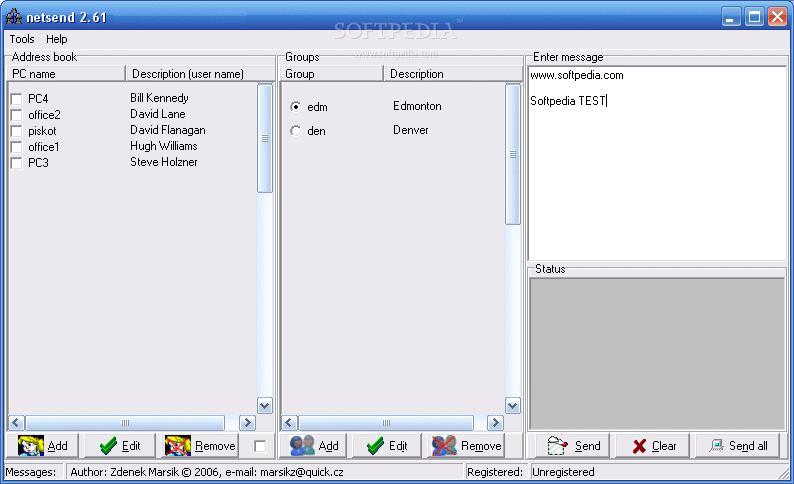Click Address book vertical scrollbar thumb
The width and height of the screenshot is (794, 484).
pyautogui.click(x=265, y=138)
